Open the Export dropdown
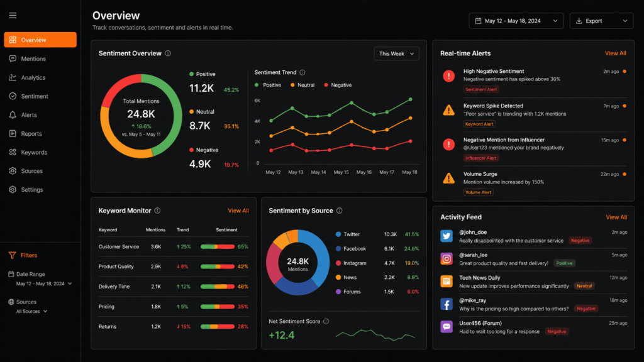This screenshot has height=362, width=644. tap(602, 21)
